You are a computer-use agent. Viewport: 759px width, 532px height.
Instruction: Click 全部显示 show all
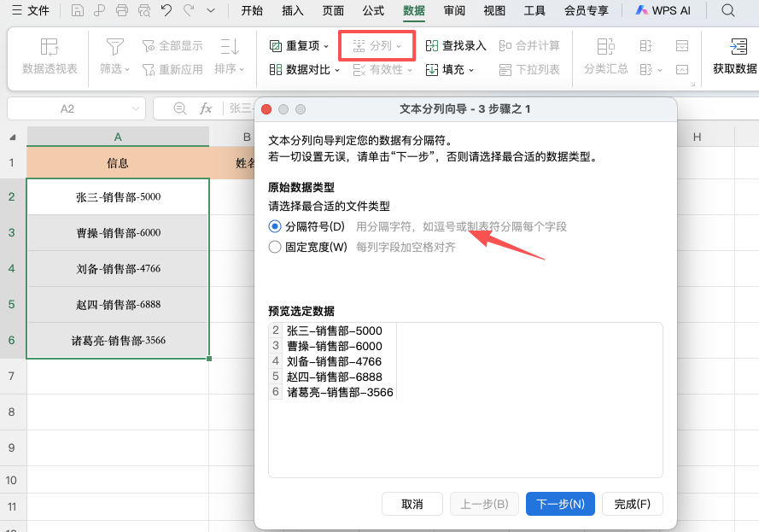point(172,45)
